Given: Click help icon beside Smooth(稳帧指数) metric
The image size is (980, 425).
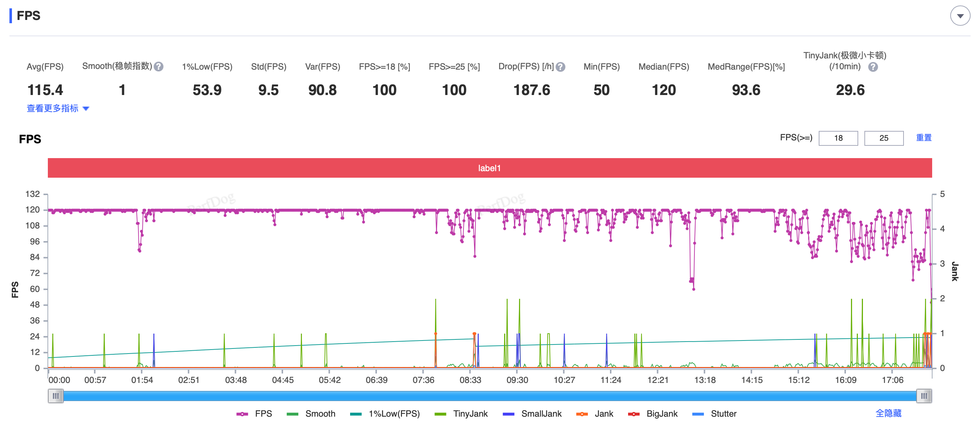Looking at the screenshot, I should click(159, 67).
